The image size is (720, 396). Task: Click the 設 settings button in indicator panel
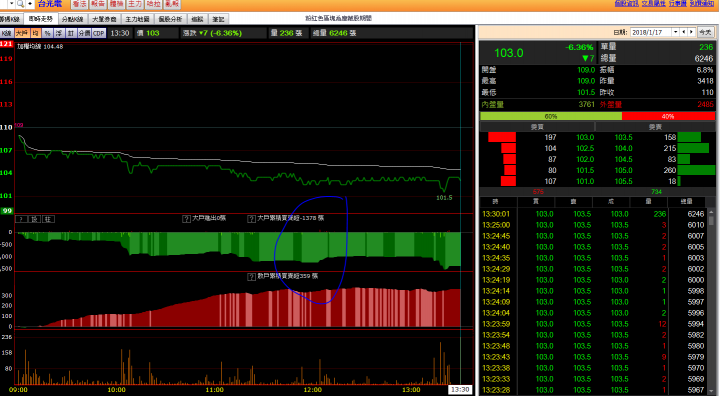(x=35, y=219)
